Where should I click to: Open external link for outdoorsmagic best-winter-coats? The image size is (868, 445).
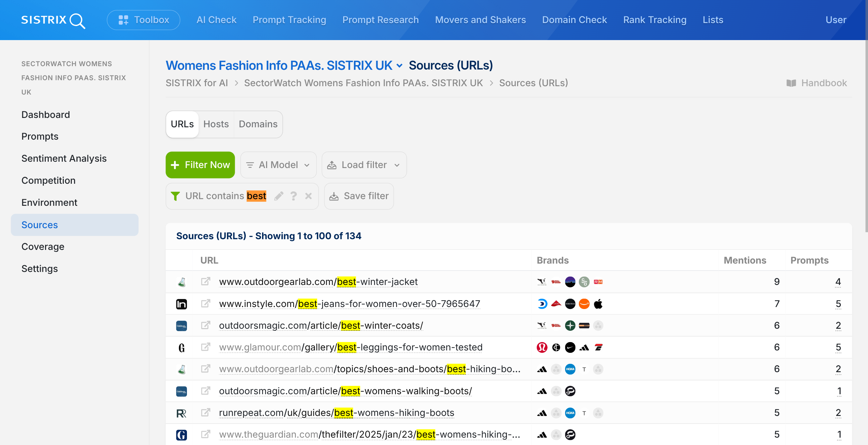pyautogui.click(x=206, y=325)
